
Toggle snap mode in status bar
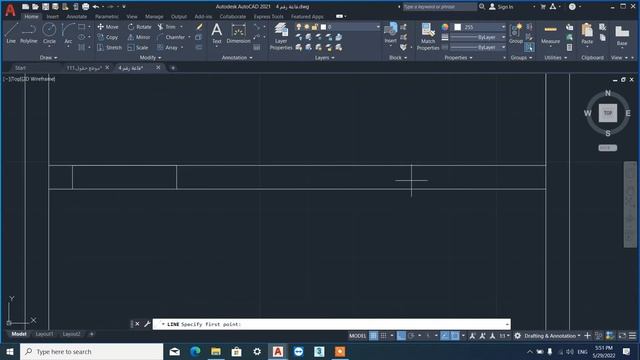coord(383,336)
